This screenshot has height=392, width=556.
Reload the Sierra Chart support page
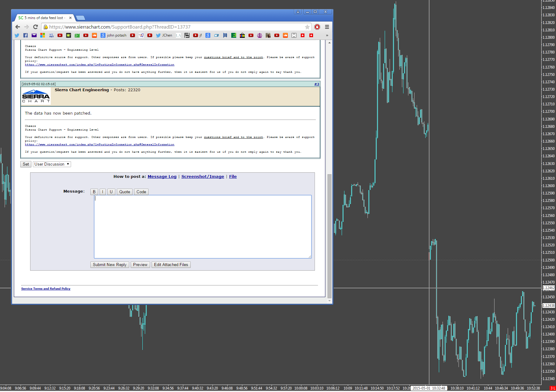[35, 27]
